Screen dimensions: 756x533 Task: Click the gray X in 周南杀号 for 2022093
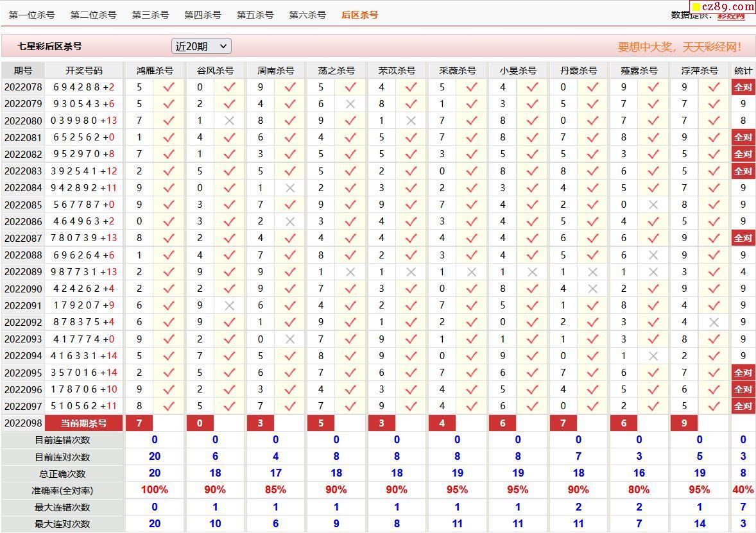[x=290, y=339]
